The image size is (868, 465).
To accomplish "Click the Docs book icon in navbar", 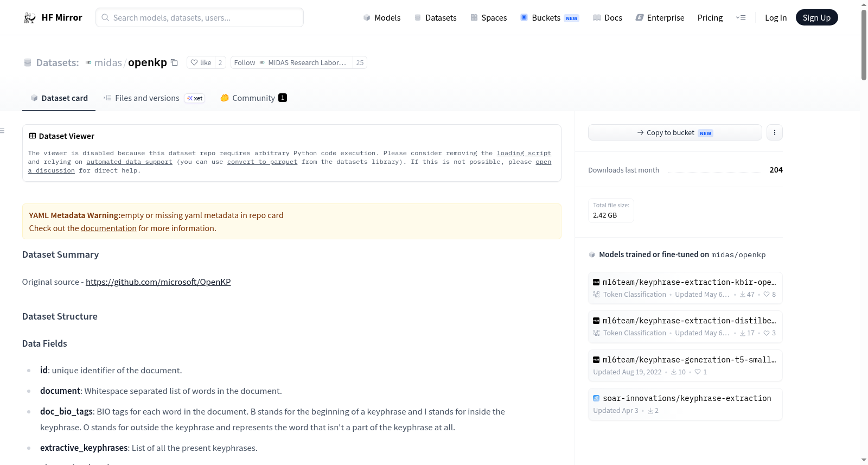I will coord(597,17).
